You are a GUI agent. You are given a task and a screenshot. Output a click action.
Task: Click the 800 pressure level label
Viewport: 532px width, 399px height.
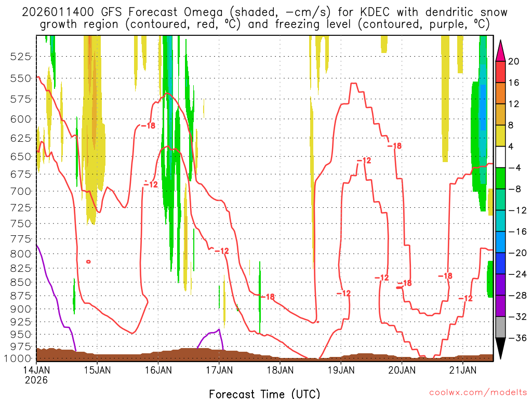coord(21,254)
